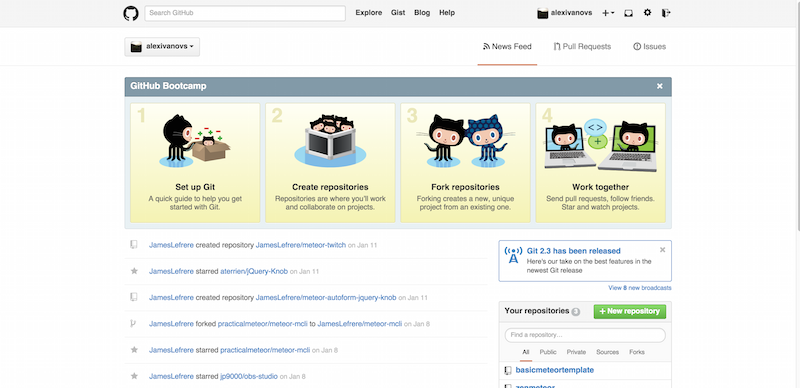
Task: Select the Sources repositories filter tab
Action: 607,352
